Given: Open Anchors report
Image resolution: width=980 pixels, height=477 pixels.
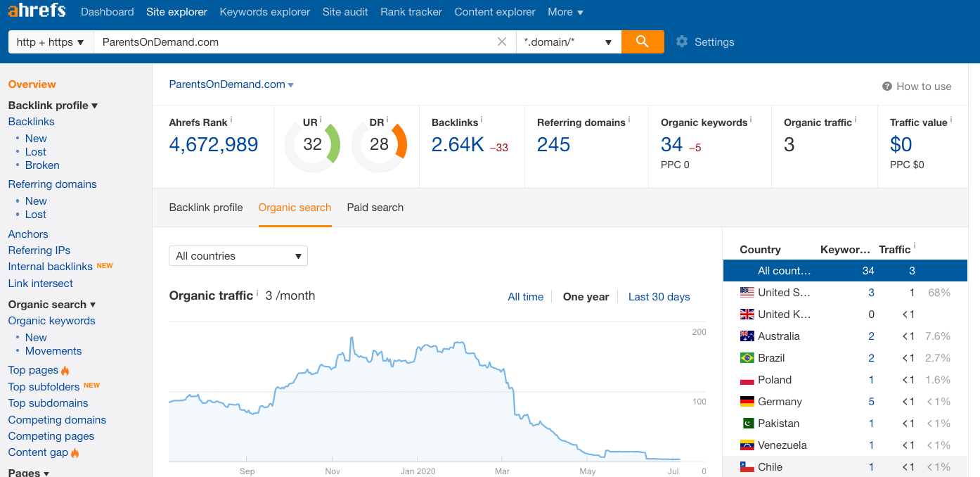Looking at the screenshot, I should pos(28,234).
